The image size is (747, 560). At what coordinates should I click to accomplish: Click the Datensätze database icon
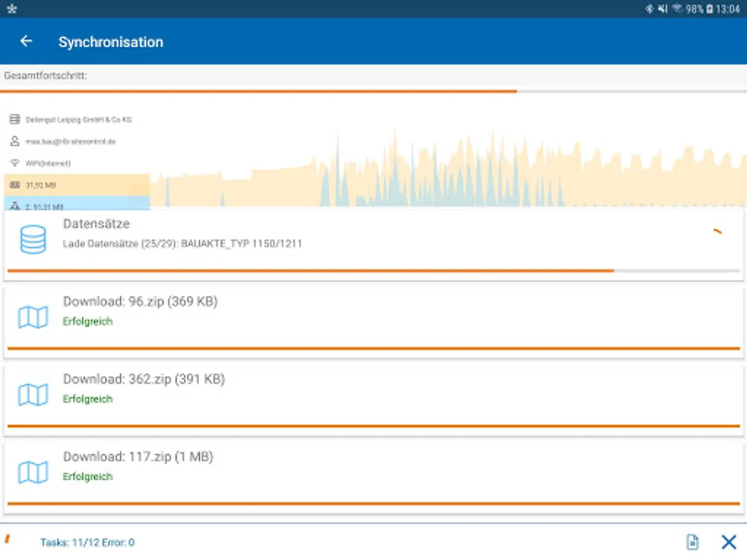[x=33, y=240]
